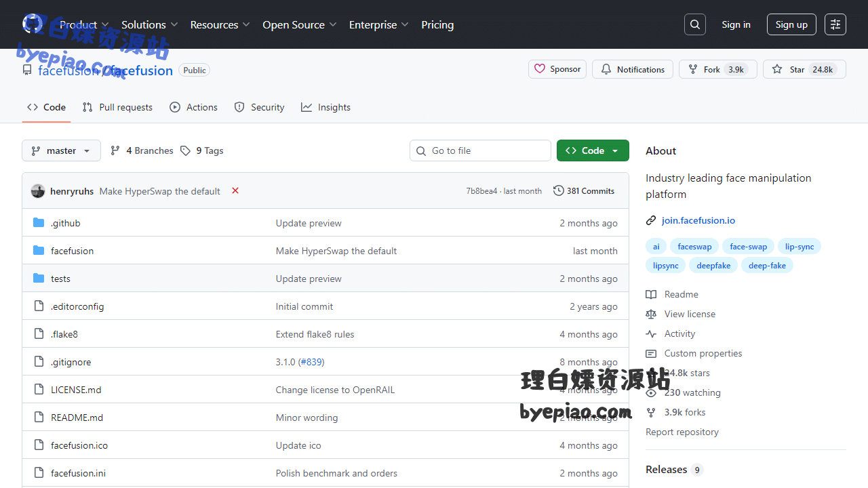This screenshot has width=868, height=488.
Task: Select the faceswap topic tag
Action: (x=694, y=247)
